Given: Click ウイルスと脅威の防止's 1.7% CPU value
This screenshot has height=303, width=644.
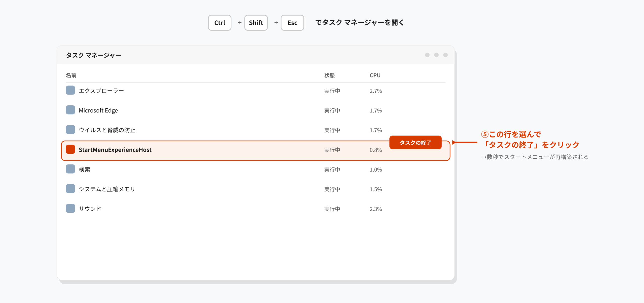Looking at the screenshot, I should click(x=376, y=130).
